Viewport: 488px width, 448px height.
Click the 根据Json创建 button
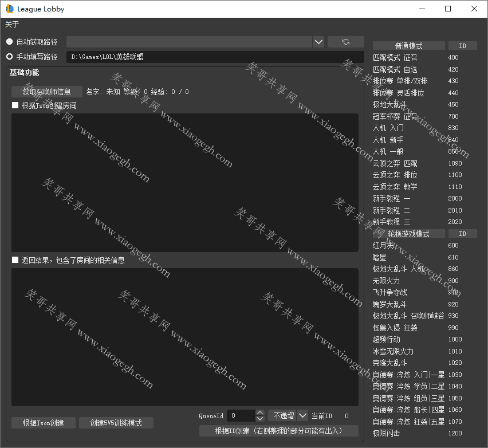click(x=44, y=423)
